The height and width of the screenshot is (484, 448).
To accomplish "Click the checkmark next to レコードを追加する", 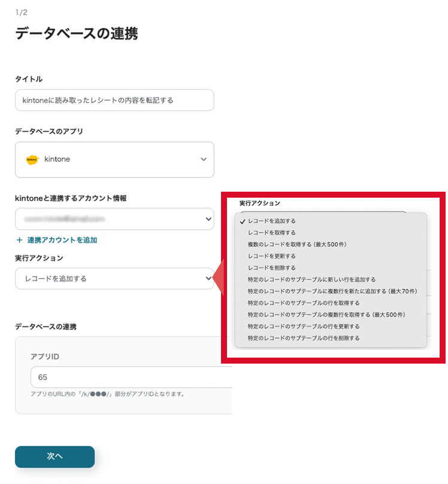I will pos(243,221).
